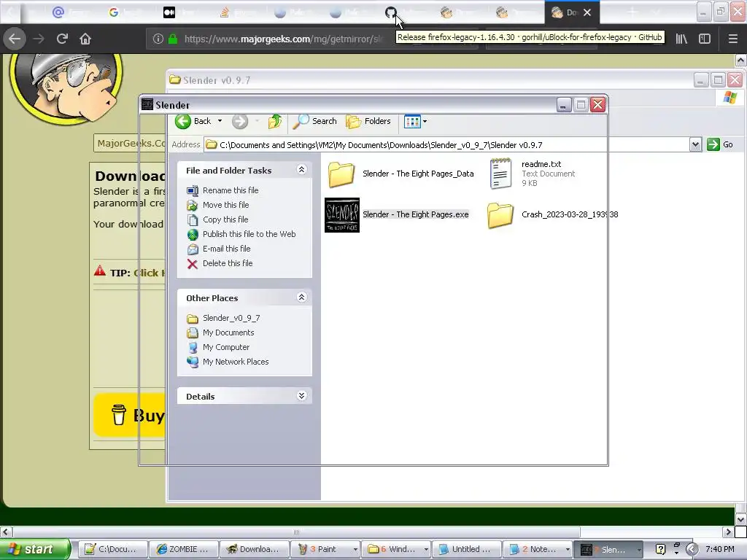Click Copy this file
747x560 pixels.
[225, 219]
